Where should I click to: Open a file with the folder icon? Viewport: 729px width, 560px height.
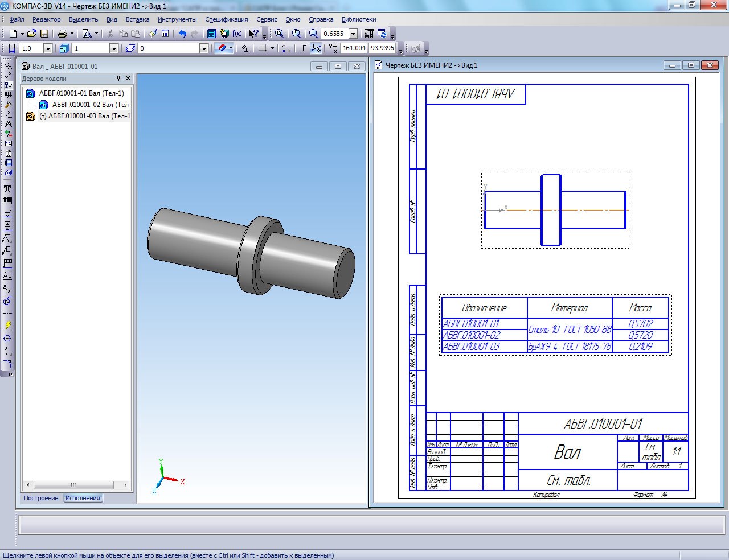pos(31,34)
